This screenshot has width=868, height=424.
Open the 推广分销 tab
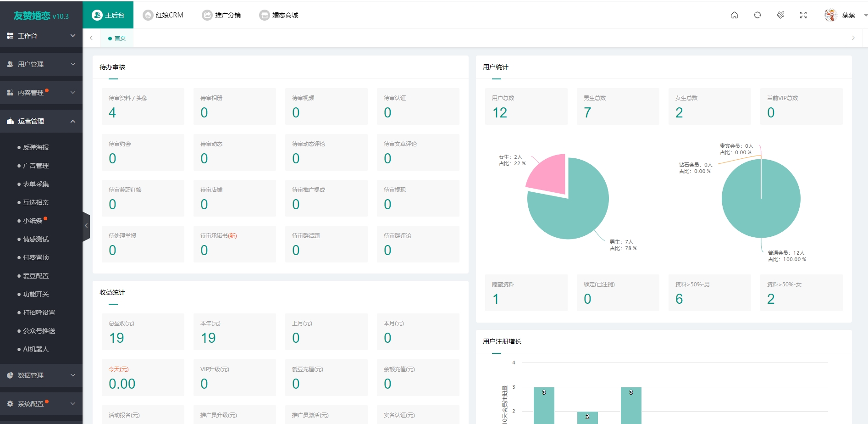pyautogui.click(x=221, y=15)
